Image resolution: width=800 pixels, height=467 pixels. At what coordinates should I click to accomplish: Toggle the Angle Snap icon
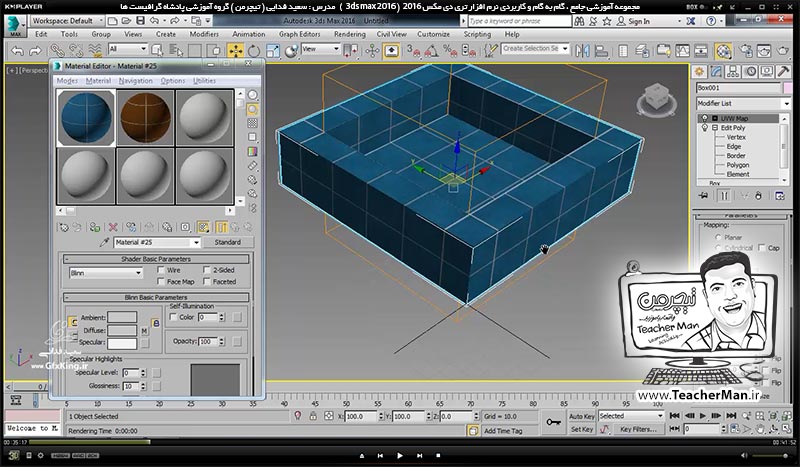432,51
